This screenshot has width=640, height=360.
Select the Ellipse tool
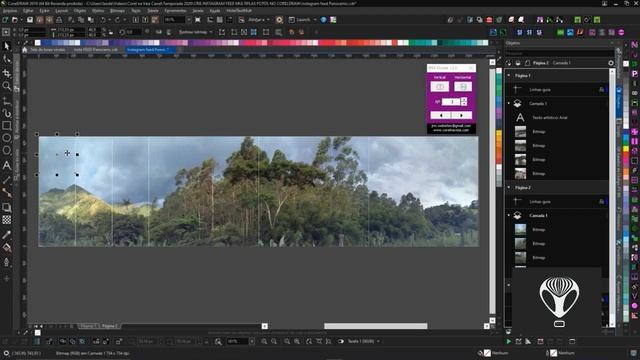tap(7, 138)
